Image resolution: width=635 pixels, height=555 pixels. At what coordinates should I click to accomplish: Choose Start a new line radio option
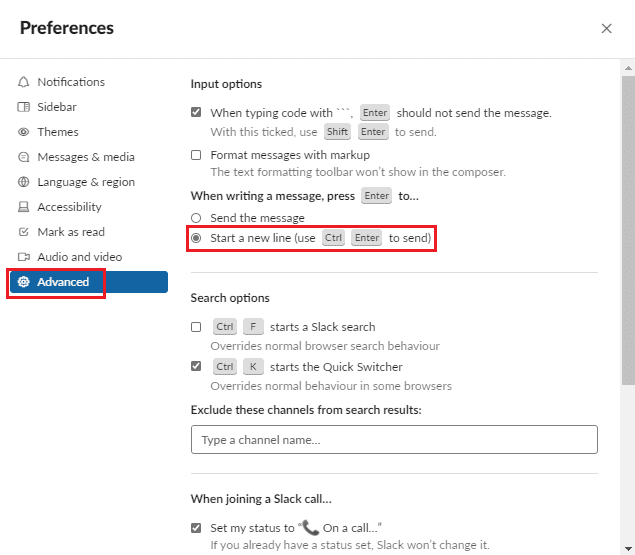click(196, 238)
